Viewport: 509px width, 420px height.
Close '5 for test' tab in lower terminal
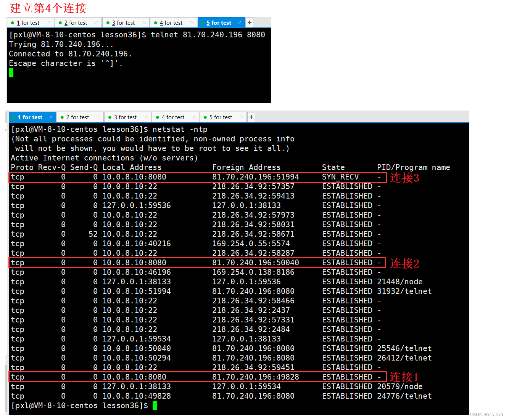click(x=242, y=117)
